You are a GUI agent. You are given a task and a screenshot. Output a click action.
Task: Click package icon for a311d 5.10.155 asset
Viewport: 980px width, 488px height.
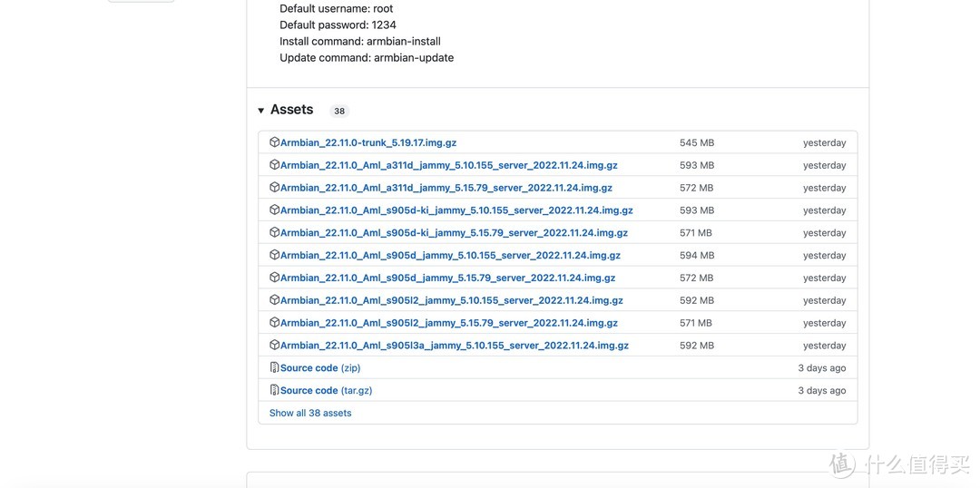point(274,165)
